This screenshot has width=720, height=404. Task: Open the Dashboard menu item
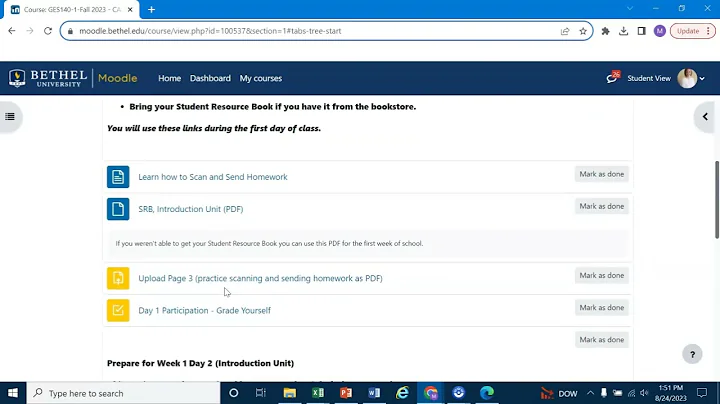pyautogui.click(x=210, y=78)
